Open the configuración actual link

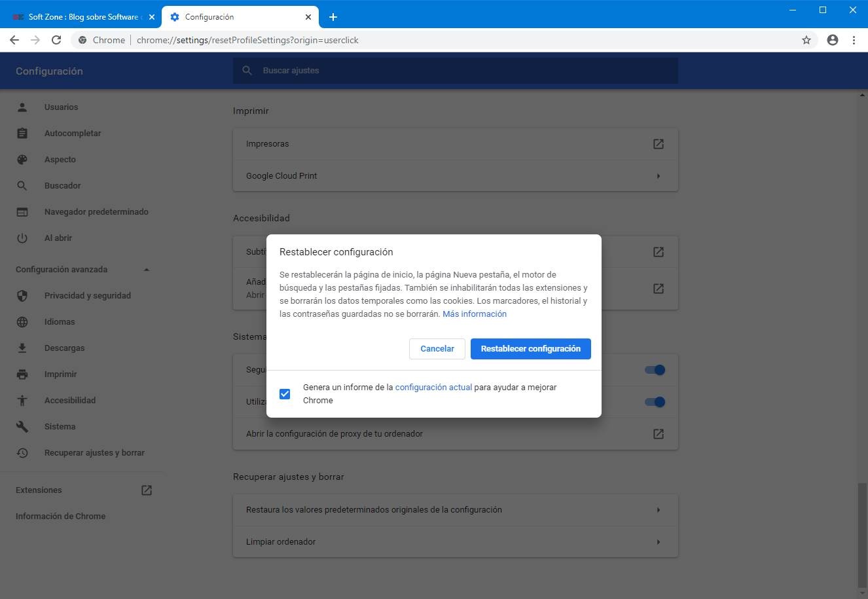(x=433, y=387)
